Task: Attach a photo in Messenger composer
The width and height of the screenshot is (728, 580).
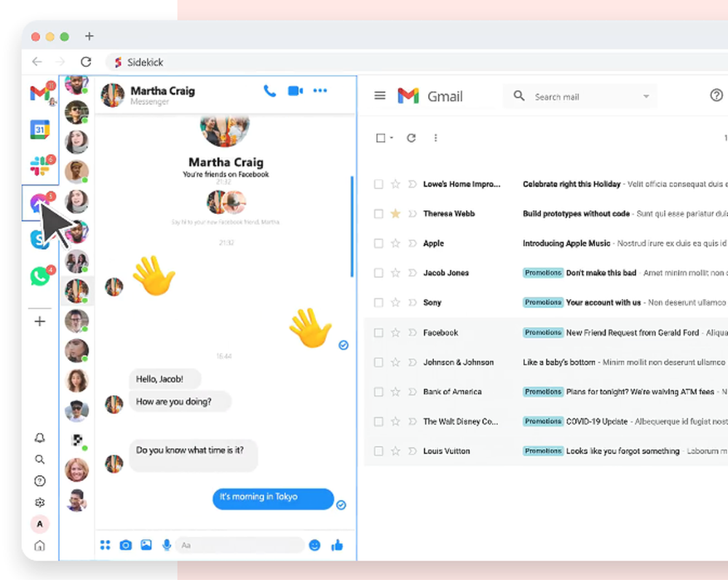Action: point(146,545)
